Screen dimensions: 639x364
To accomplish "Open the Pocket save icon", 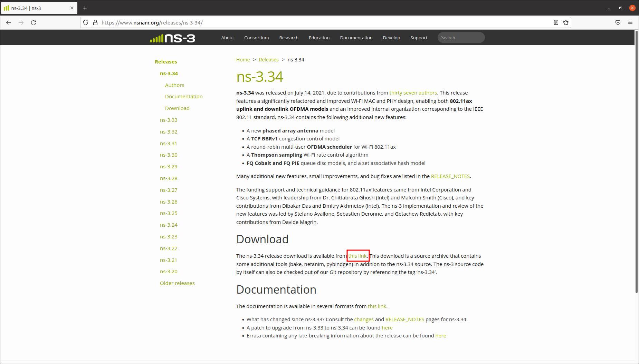I will pyautogui.click(x=618, y=22).
